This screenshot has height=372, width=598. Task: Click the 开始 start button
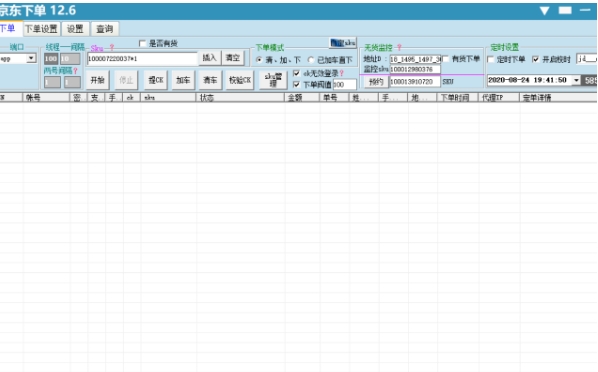(98, 80)
